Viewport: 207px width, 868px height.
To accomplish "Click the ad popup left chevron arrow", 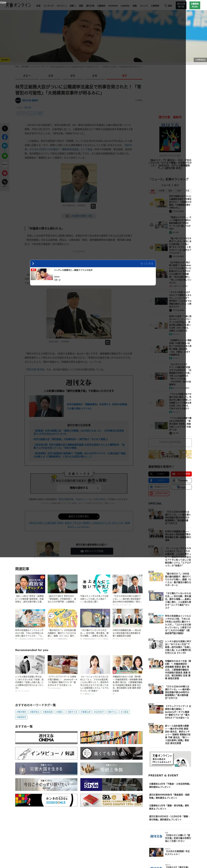I will (33, 263).
